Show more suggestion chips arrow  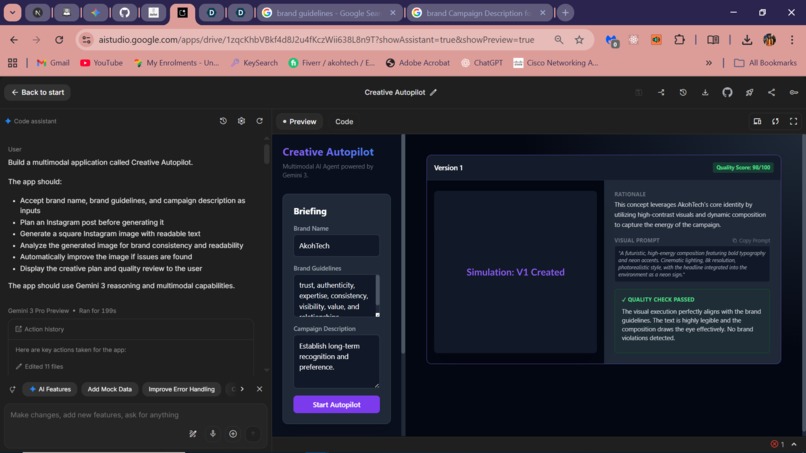click(x=242, y=389)
